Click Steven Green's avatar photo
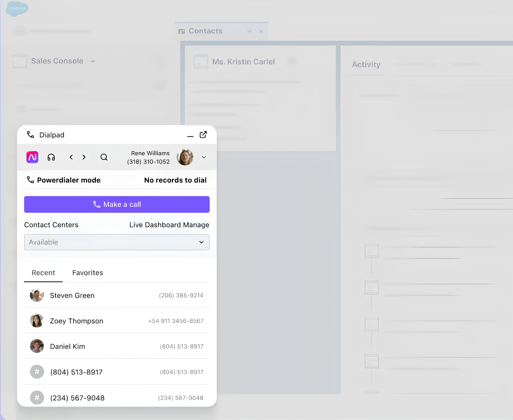This screenshot has width=513, height=420. pos(37,295)
